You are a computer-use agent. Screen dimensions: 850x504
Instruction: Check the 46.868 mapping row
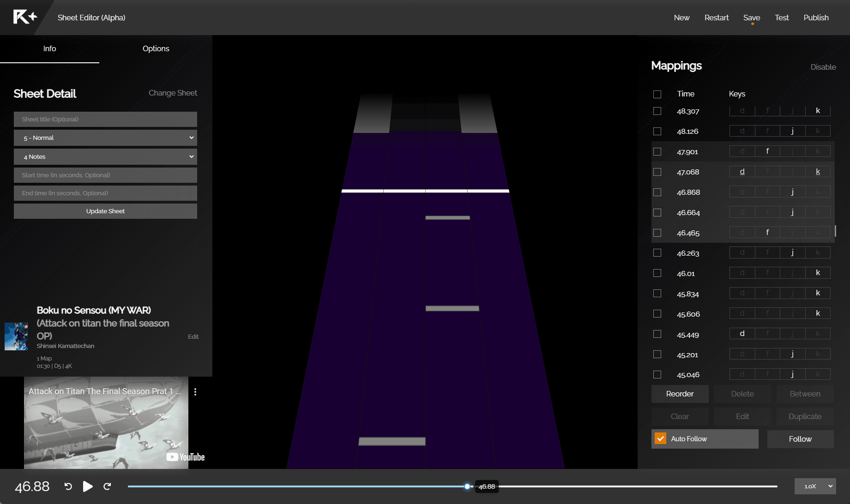tap(657, 192)
